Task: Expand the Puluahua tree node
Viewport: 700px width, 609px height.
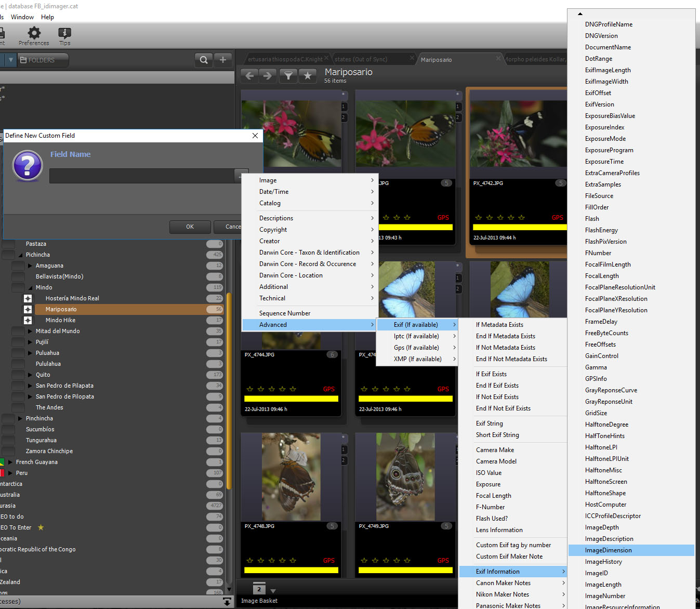Action: coord(30,353)
